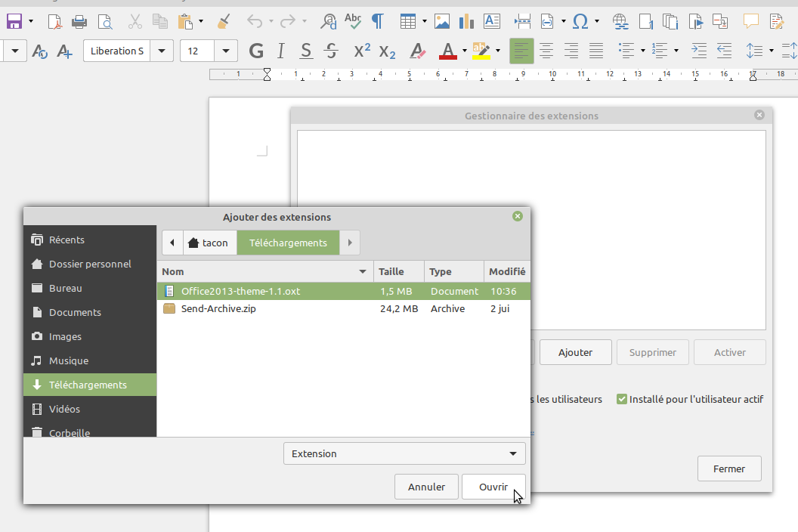This screenshot has height=532, width=798.
Task: Click the superscript X² icon
Action: (x=362, y=51)
